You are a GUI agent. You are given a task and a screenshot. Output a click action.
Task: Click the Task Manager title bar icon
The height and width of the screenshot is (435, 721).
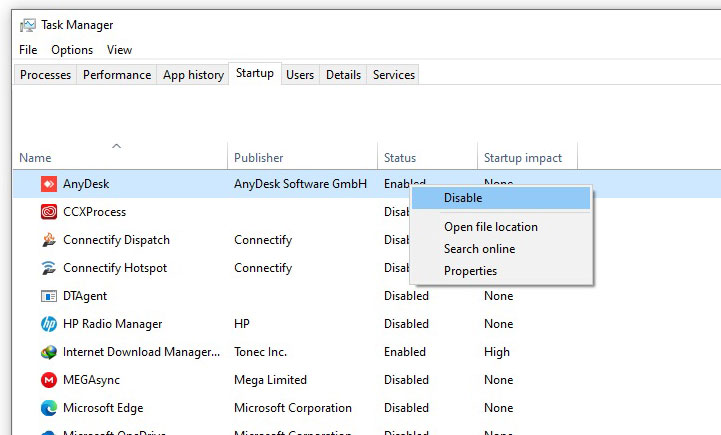[x=27, y=25]
